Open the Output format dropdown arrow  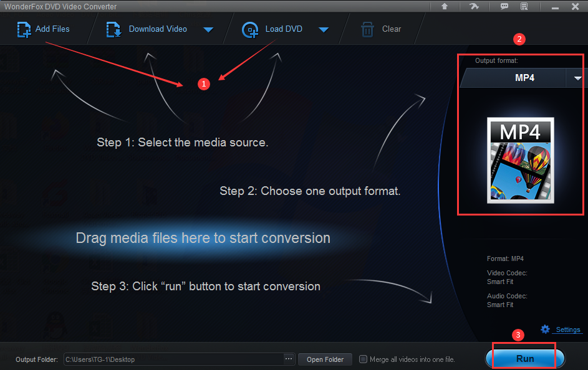[577, 78]
